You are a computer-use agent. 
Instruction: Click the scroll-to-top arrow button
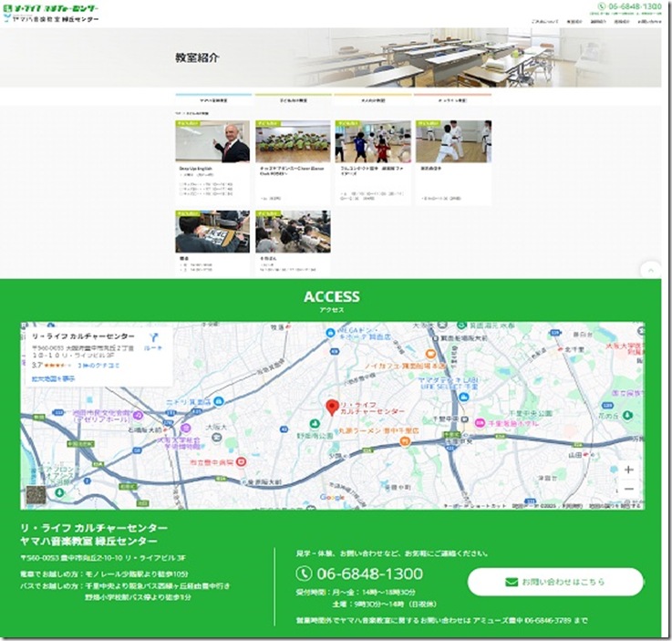pos(650,270)
